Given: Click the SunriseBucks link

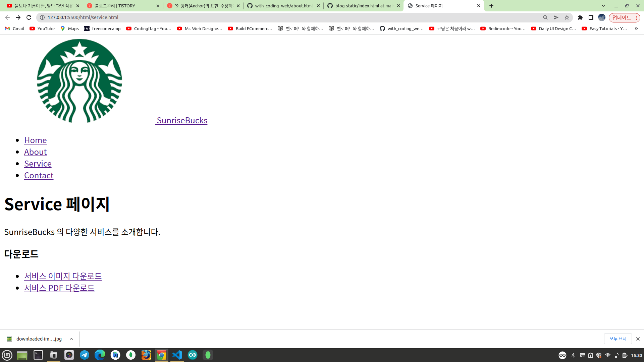Looking at the screenshot, I should [182, 120].
